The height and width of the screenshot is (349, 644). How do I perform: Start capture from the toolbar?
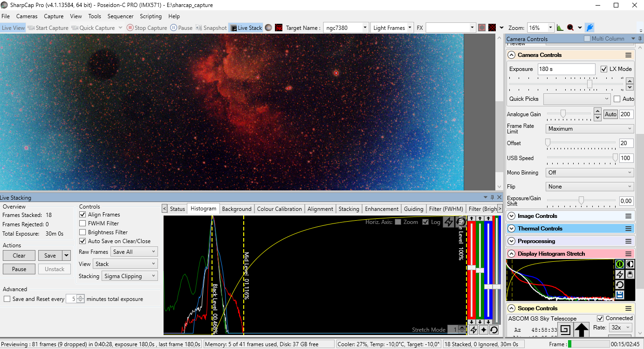pyautogui.click(x=48, y=28)
